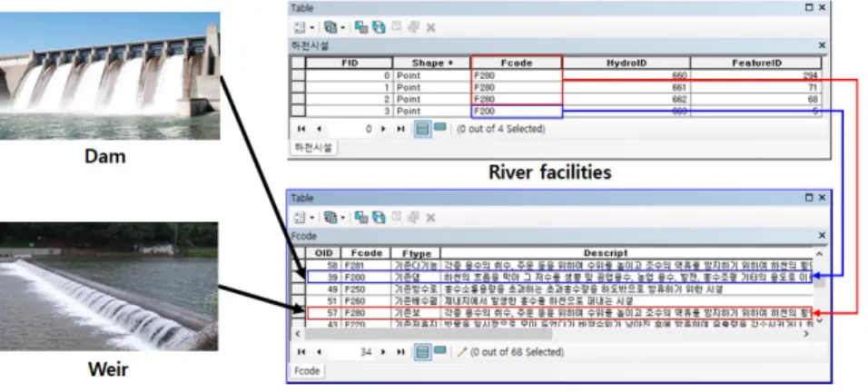Expand Table Options dropdown arrow in upper table
The width and height of the screenshot is (868, 392).
311,27
